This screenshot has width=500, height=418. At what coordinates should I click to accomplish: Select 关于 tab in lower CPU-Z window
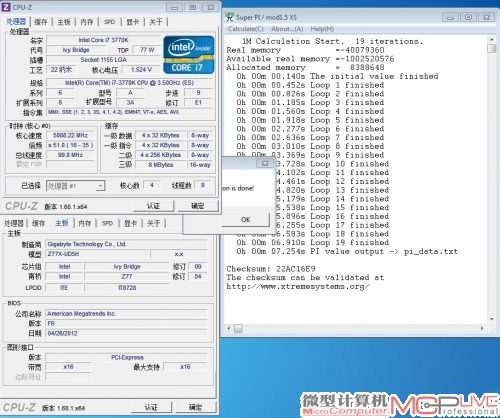[153, 224]
